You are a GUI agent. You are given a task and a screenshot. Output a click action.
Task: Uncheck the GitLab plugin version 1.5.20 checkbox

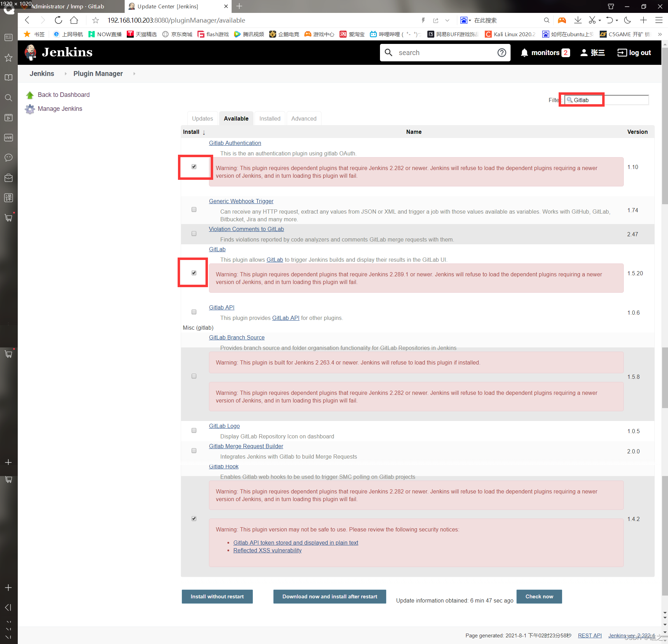click(194, 273)
